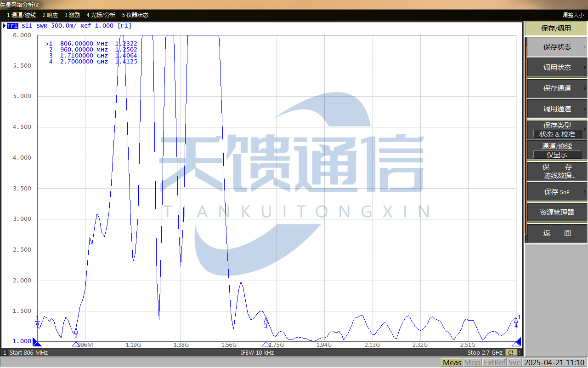This screenshot has height=368, width=588.
Task: Select marker 4 triangle at 2.7 GHz
Action: [x=516, y=320]
